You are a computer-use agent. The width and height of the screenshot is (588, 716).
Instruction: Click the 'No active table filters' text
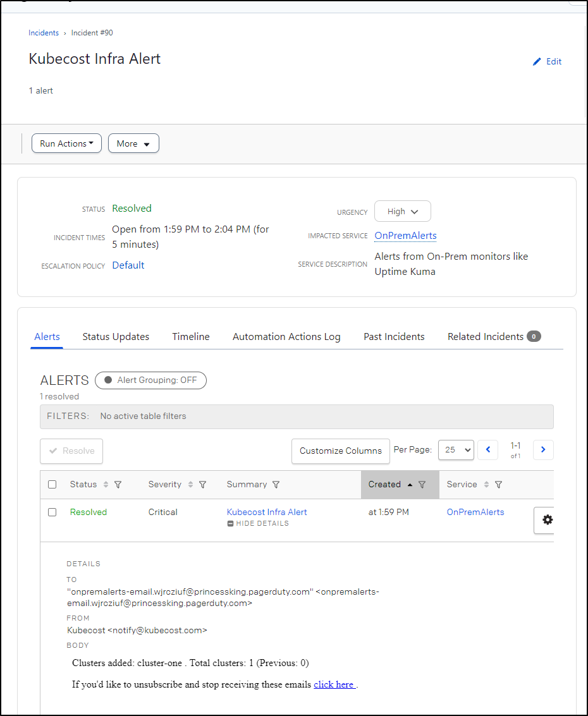[x=143, y=416]
